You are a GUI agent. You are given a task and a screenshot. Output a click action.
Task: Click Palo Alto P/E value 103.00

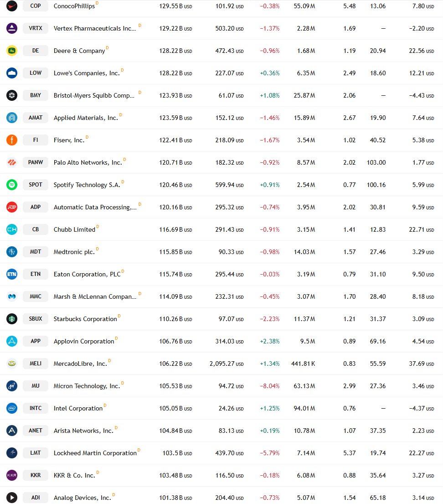[x=376, y=162]
